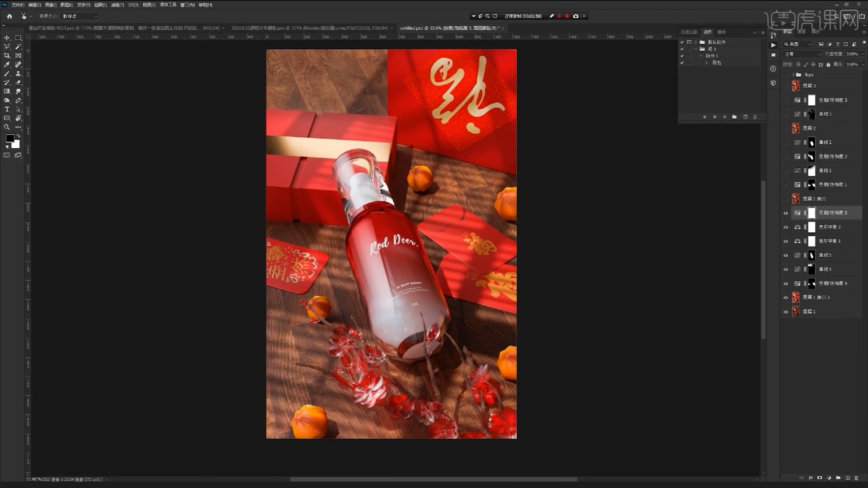The height and width of the screenshot is (488, 868).
Task: Open the 图层(L) menu
Action: tap(67, 5)
